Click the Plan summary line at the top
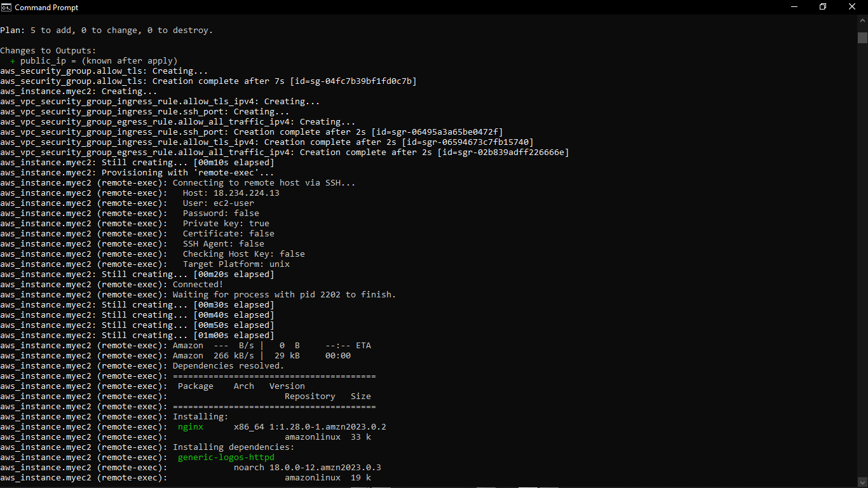 [105, 30]
